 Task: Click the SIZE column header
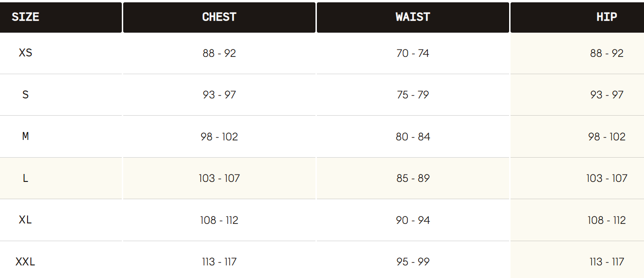click(x=25, y=17)
